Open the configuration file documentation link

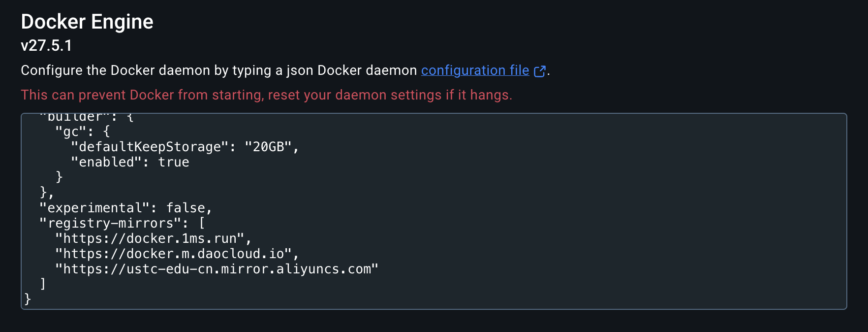(474, 70)
